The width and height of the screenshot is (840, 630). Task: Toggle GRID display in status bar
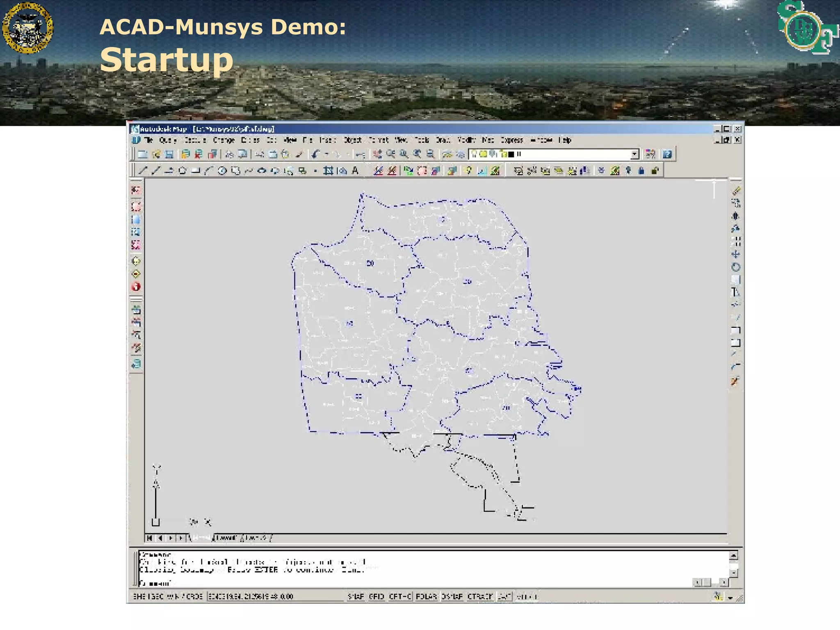pos(376,596)
